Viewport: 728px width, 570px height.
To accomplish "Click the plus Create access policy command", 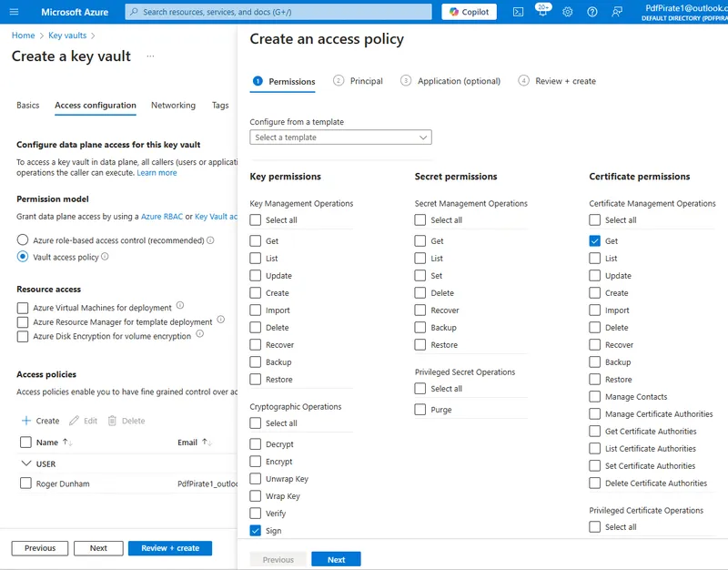I will coord(40,421).
